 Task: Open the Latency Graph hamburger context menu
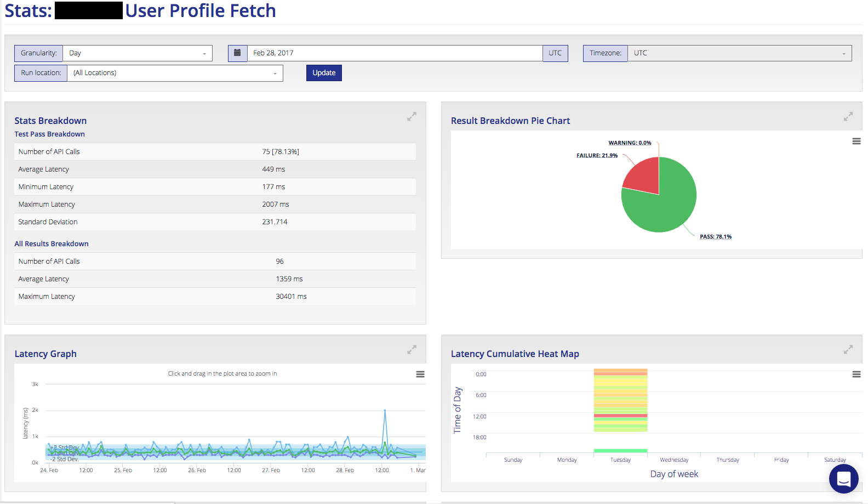pos(420,375)
